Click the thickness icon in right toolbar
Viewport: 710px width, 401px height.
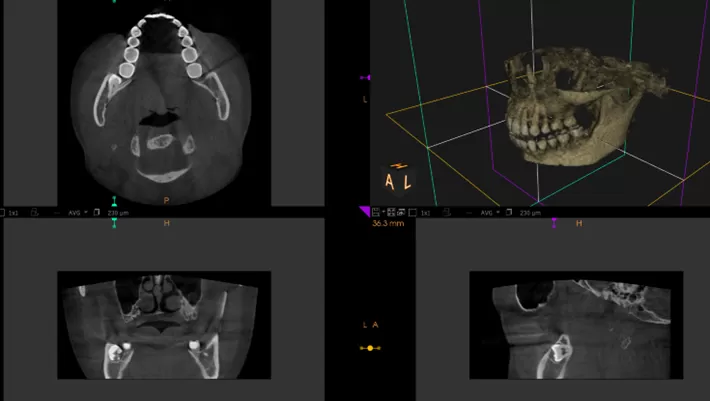click(509, 212)
